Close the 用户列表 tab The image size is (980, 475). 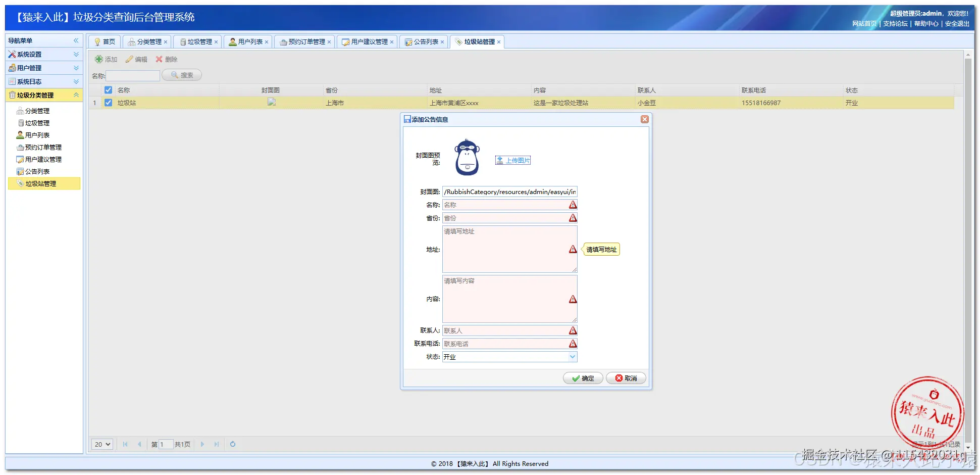click(267, 42)
